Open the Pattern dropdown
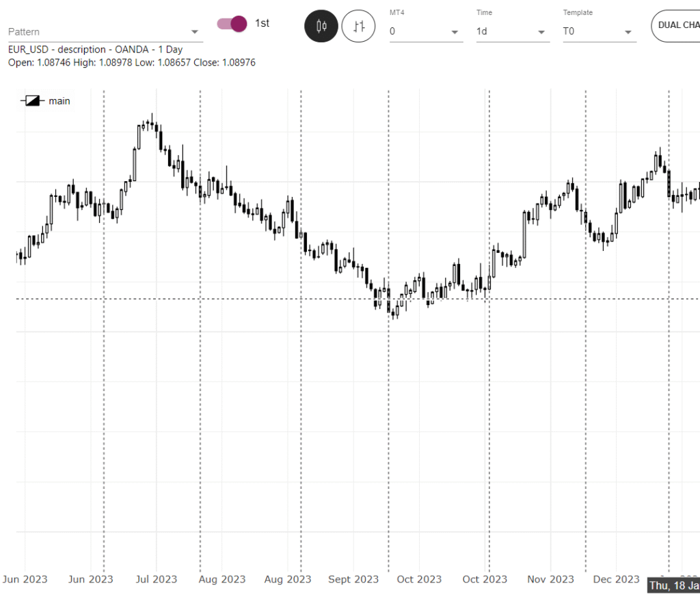 103,31
